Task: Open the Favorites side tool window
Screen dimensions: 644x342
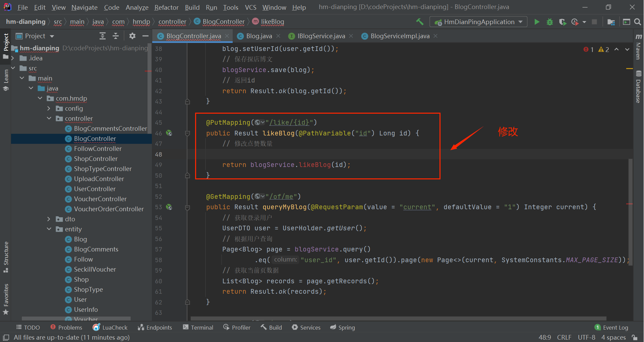Action: tap(6, 299)
